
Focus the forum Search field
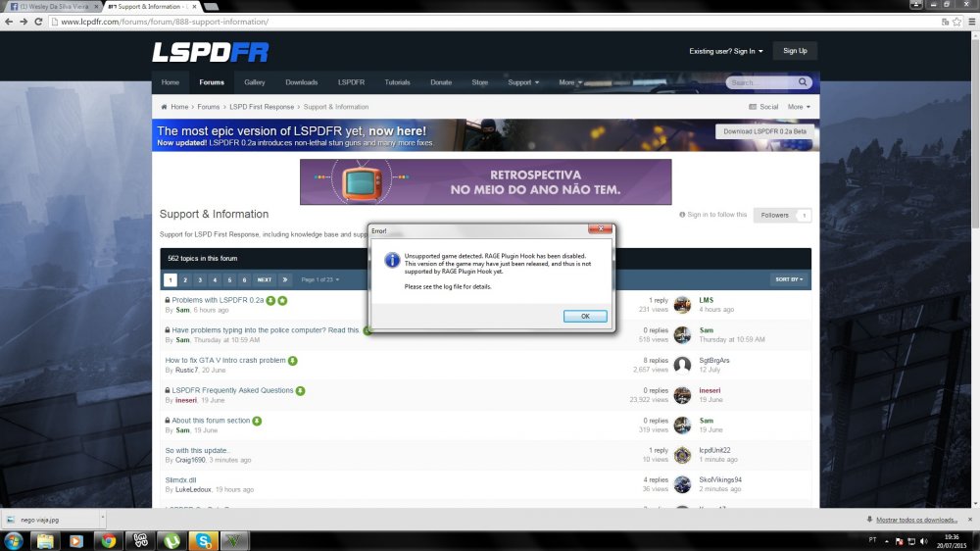[762, 82]
